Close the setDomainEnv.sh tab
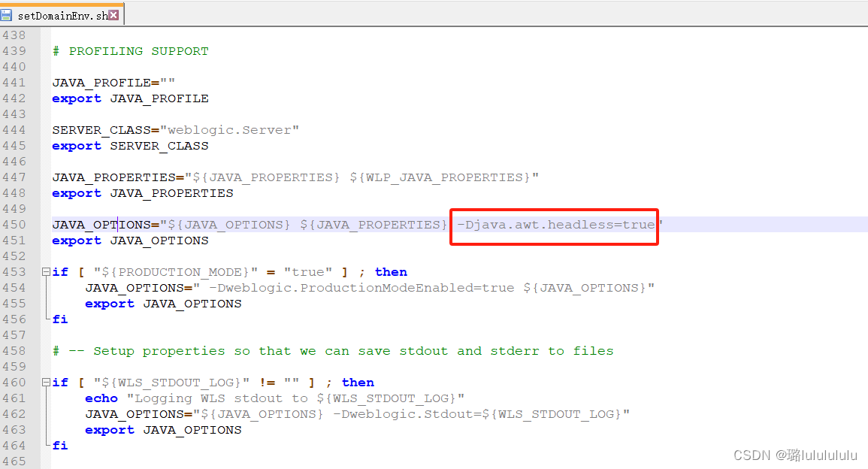Image resolution: width=868 pixels, height=469 pixels. pyautogui.click(x=113, y=15)
